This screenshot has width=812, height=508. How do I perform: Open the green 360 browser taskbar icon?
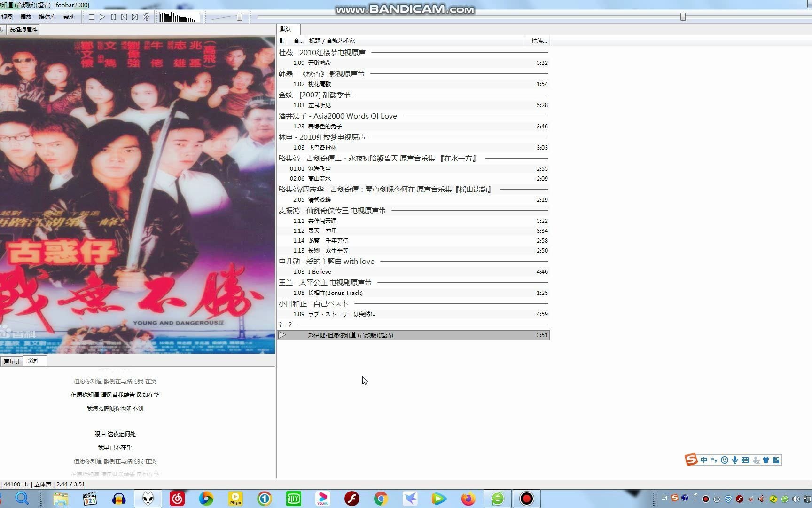point(498,499)
